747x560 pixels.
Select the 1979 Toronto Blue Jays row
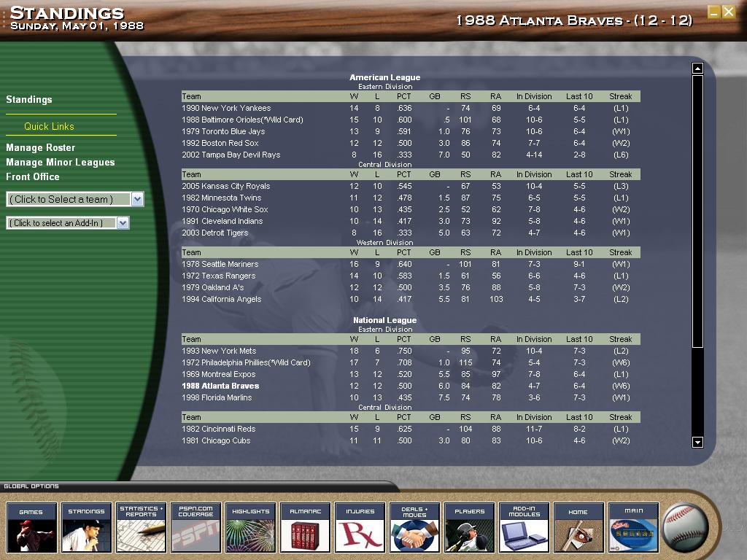click(411, 131)
